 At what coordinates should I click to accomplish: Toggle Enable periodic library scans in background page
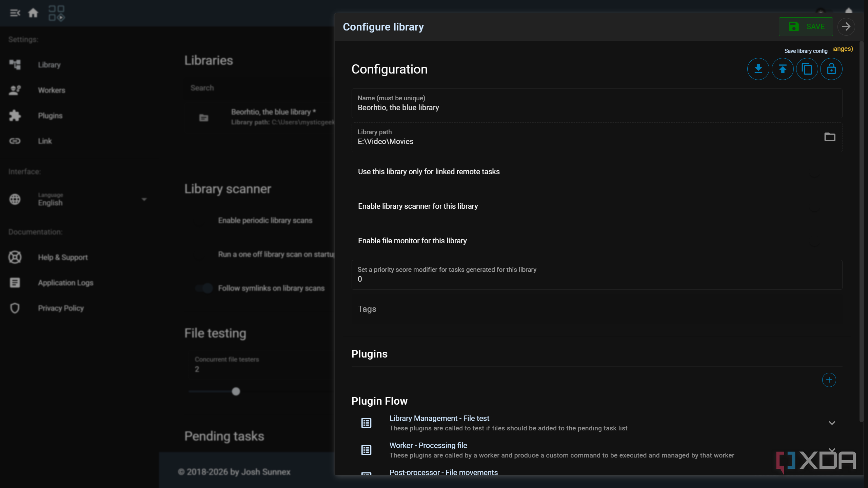pyautogui.click(x=204, y=221)
